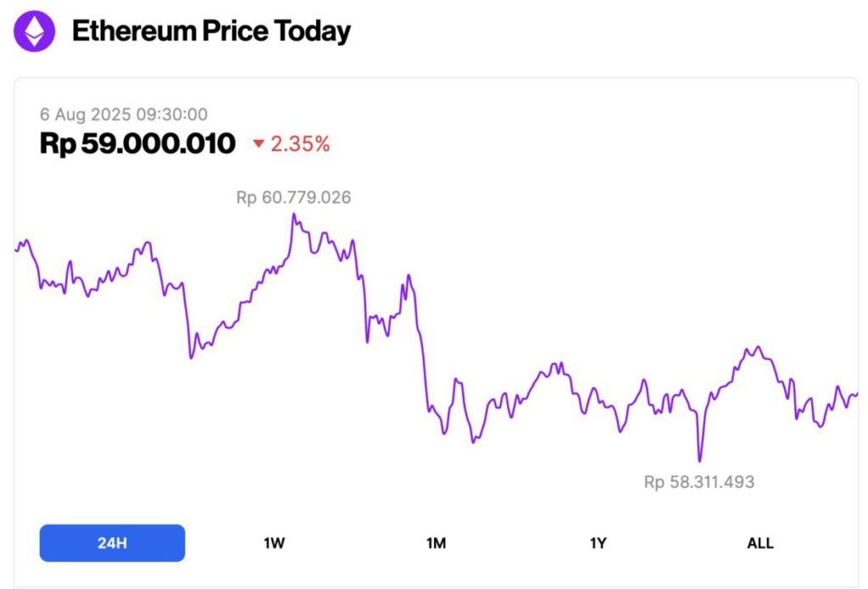Image resolution: width=868 pixels, height=589 pixels.
Task: Open the 1Y historical chart
Action: [x=598, y=542]
